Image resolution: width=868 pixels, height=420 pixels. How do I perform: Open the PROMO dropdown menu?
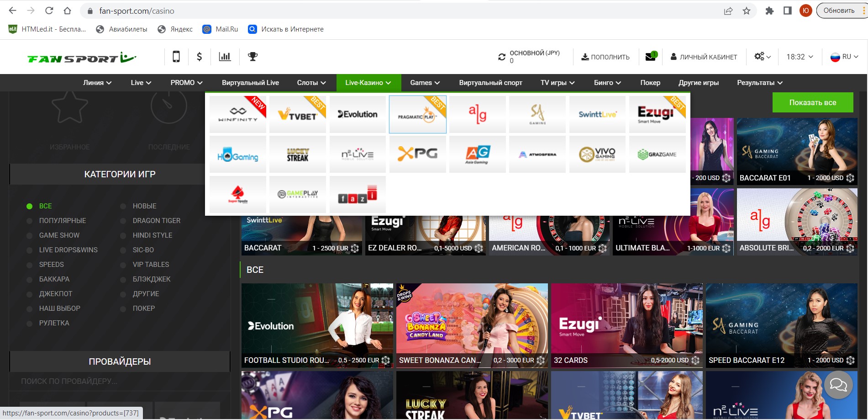click(x=186, y=83)
